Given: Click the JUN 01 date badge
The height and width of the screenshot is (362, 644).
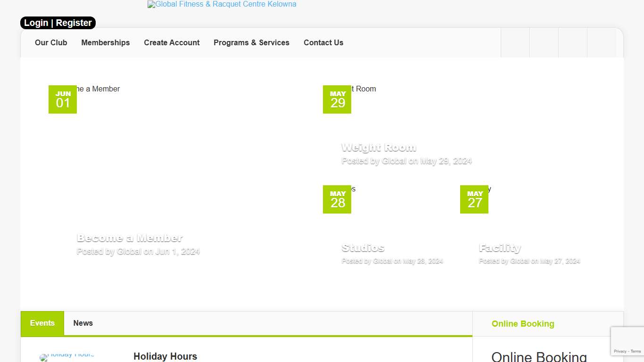Looking at the screenshot, I should (x=63, y=99).
